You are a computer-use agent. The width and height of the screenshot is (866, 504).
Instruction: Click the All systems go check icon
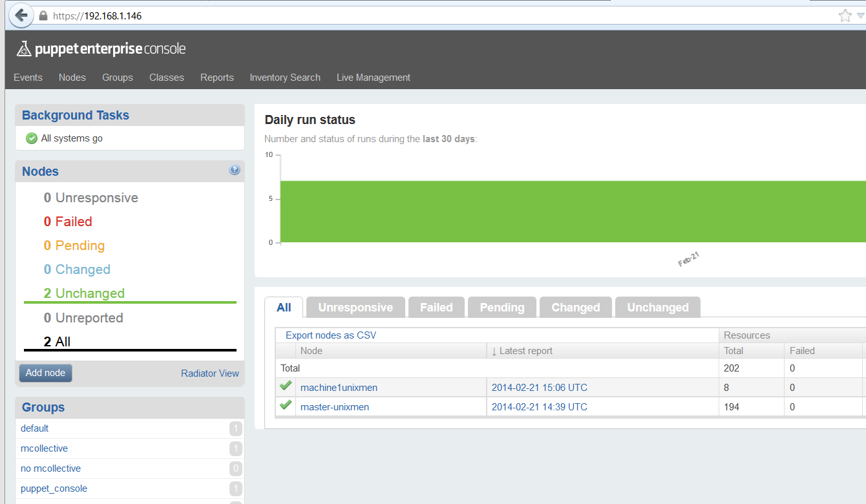[x=31, y=138]
